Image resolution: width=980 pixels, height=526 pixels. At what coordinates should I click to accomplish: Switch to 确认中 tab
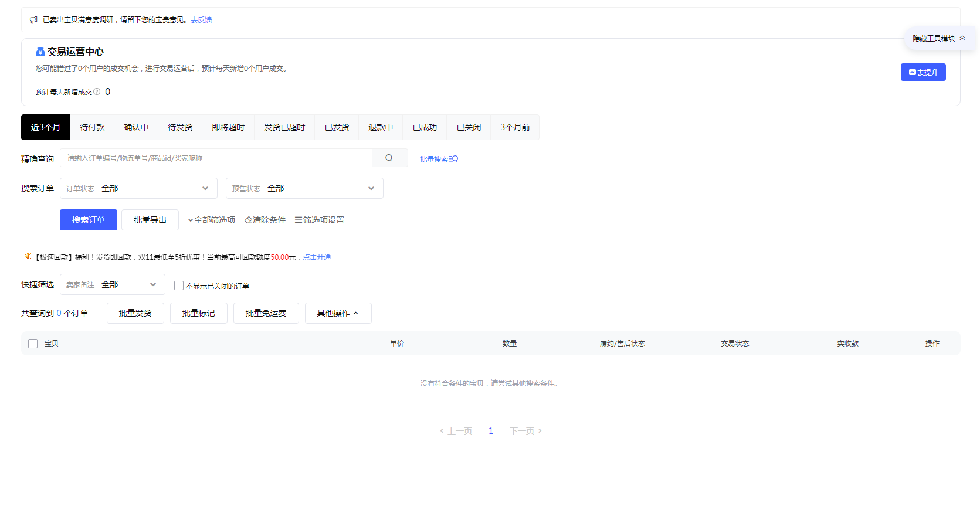[x=136, y=127]
